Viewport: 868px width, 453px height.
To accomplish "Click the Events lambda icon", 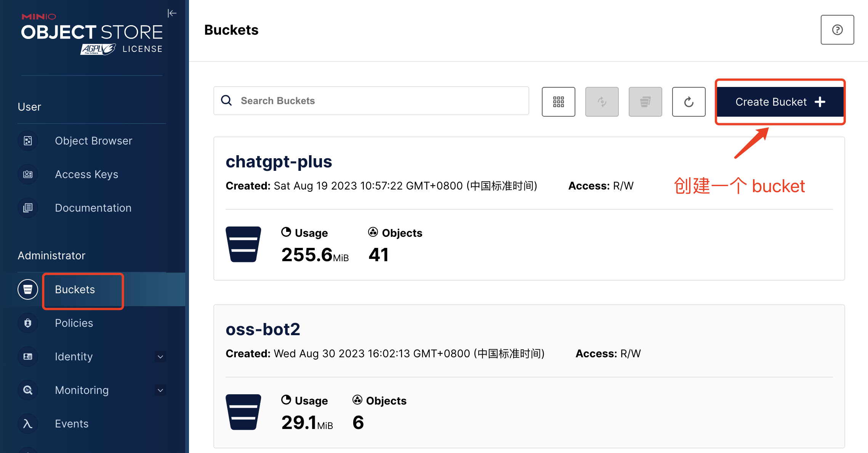I will [x=28, y=424].
